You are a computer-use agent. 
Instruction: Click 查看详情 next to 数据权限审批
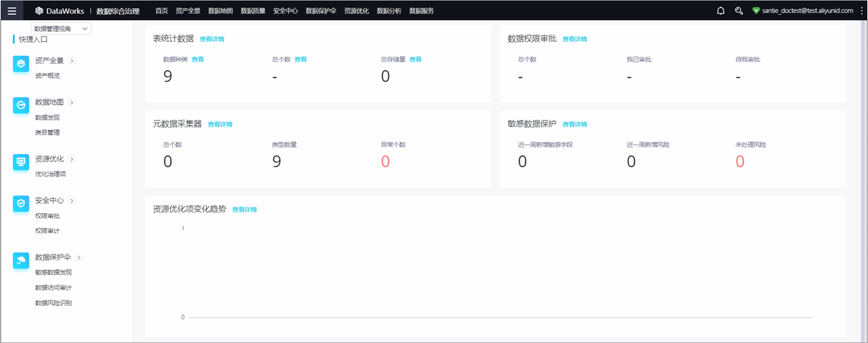(575, 39)
